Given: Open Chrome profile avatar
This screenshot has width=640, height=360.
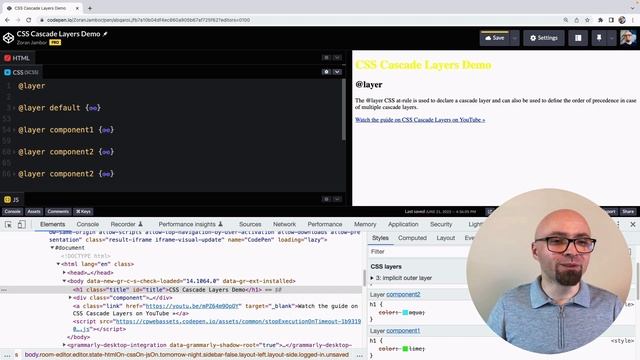Looking at the screenshot, I should (622, 20).
